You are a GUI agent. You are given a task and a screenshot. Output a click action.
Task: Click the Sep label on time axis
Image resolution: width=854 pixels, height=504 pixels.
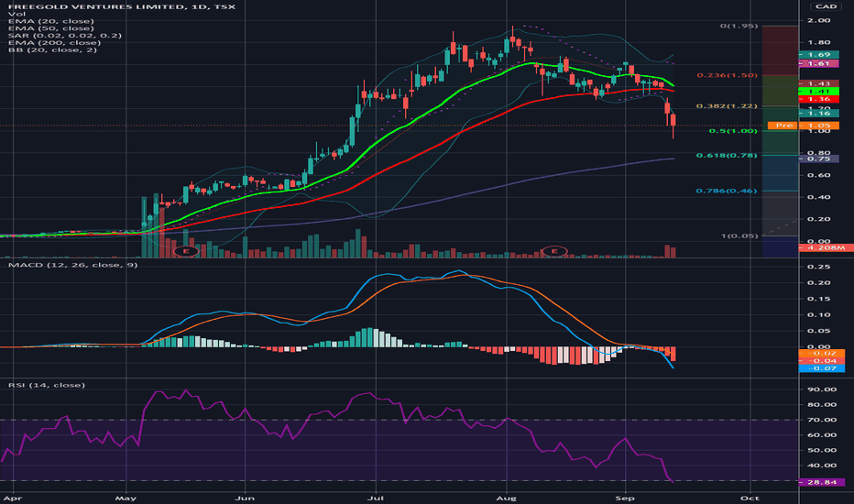point(625,499)
